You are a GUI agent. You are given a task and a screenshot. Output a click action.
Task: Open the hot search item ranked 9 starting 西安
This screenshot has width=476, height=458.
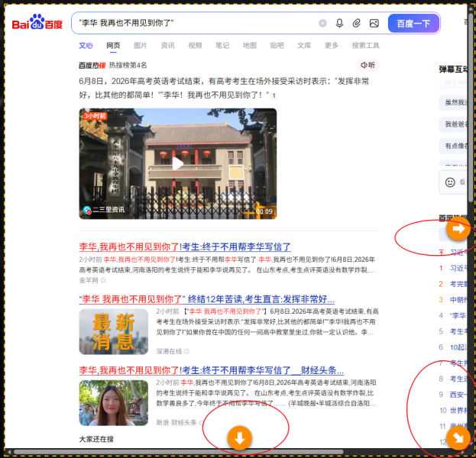click(x=453, y=395)
